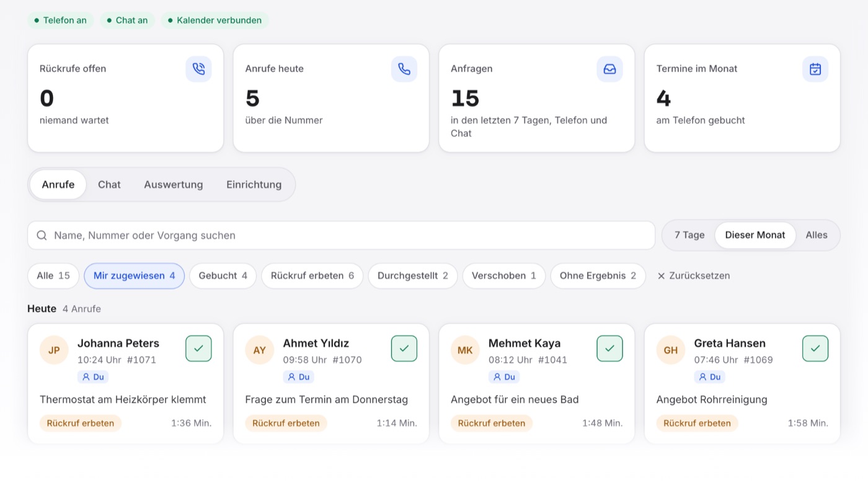
Task: Click the Kalender verbunden status badge
Action: 215,20
